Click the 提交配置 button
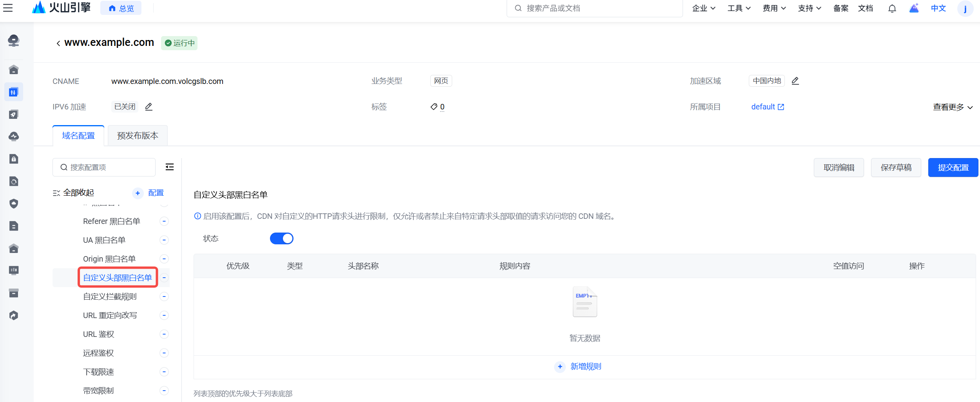Viewport: 980px width, 402px height. click(953, 167)
